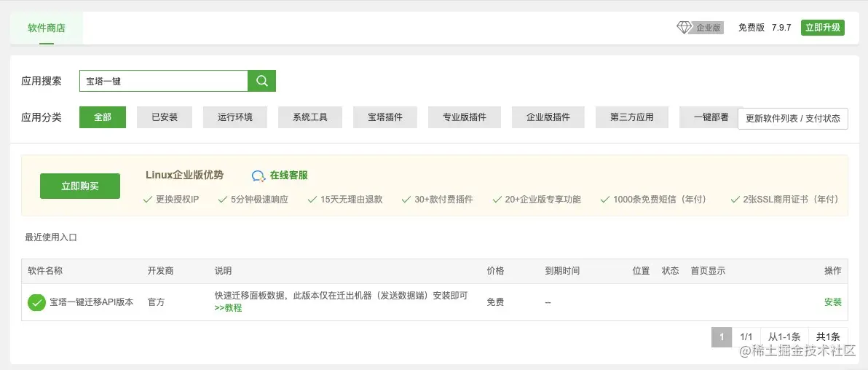Click the 操作 column header
This screenshot has height=370, width=868.
pos(832,271)
